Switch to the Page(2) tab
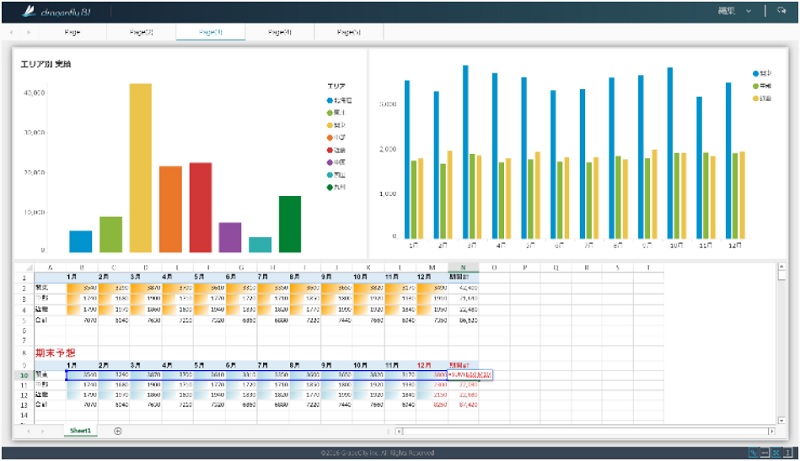This screenshot has height=461, width=800. (x=141, y=32)
